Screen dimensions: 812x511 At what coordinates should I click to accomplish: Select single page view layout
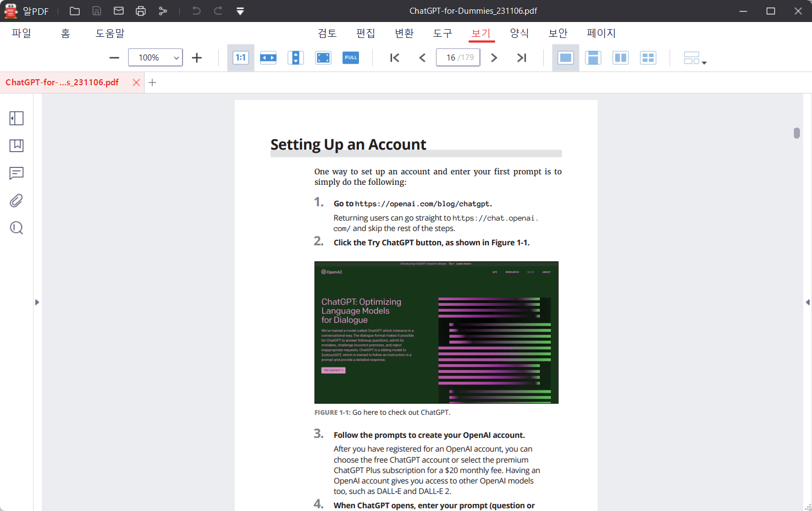coord(566,58)
